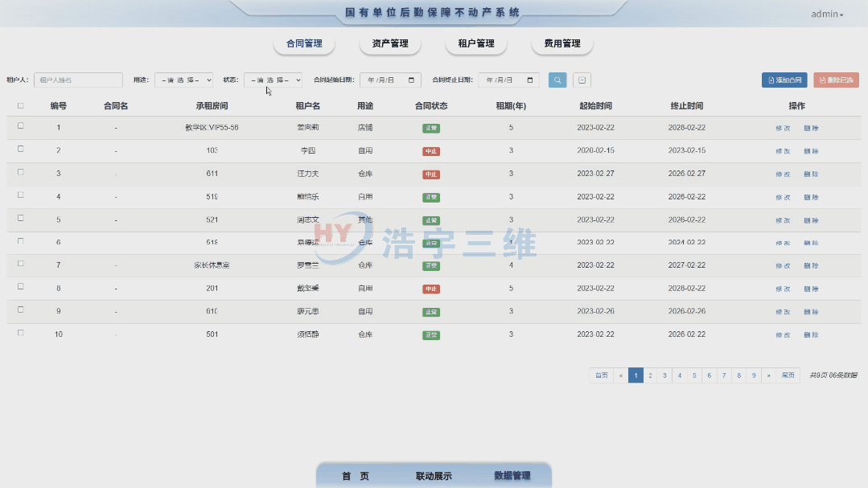Switch to 合同管理 tab
Screen dimensions: 868x488
click(x=304, y=43)
